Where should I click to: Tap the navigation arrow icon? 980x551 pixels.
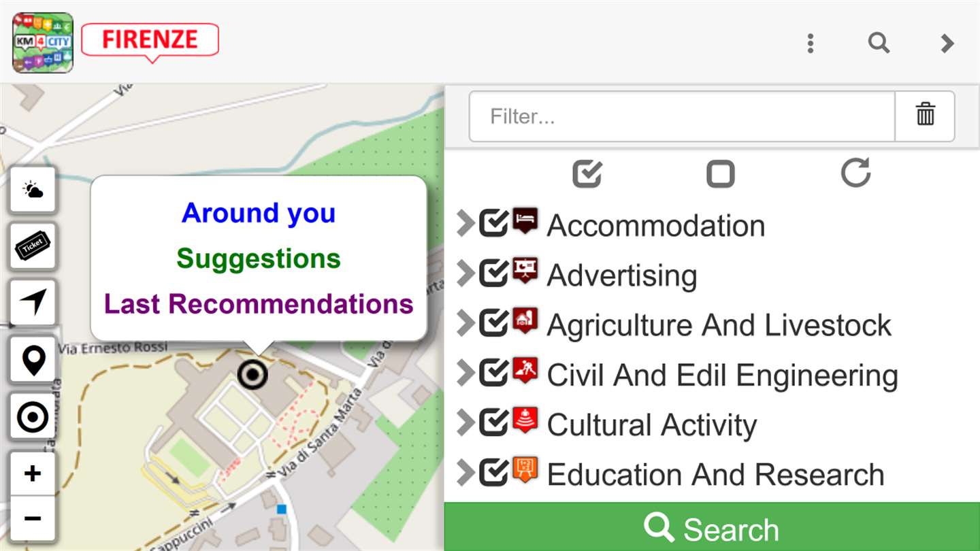(33, 302)
